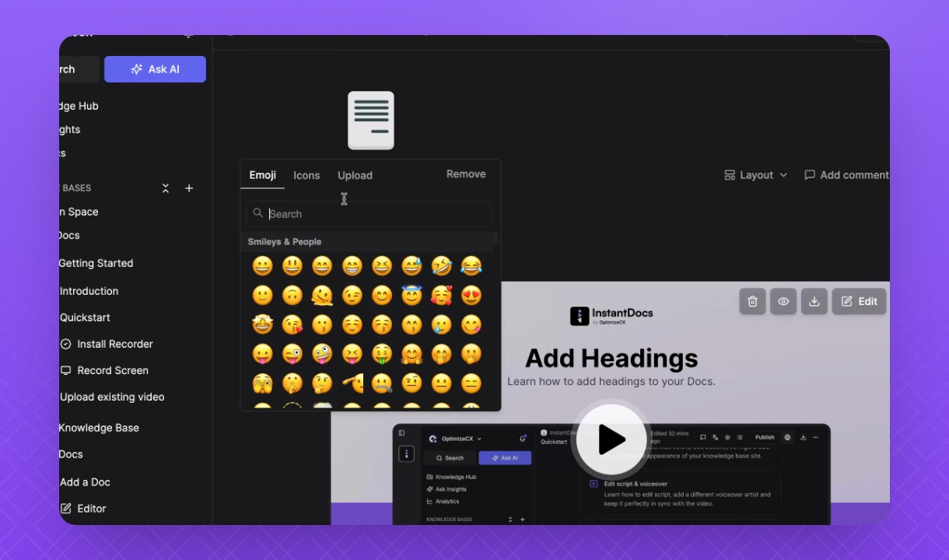Image resolution: width=949 pixels, height=560 pixels.
Task: Select the shushing face emoji
Action: 292,383
